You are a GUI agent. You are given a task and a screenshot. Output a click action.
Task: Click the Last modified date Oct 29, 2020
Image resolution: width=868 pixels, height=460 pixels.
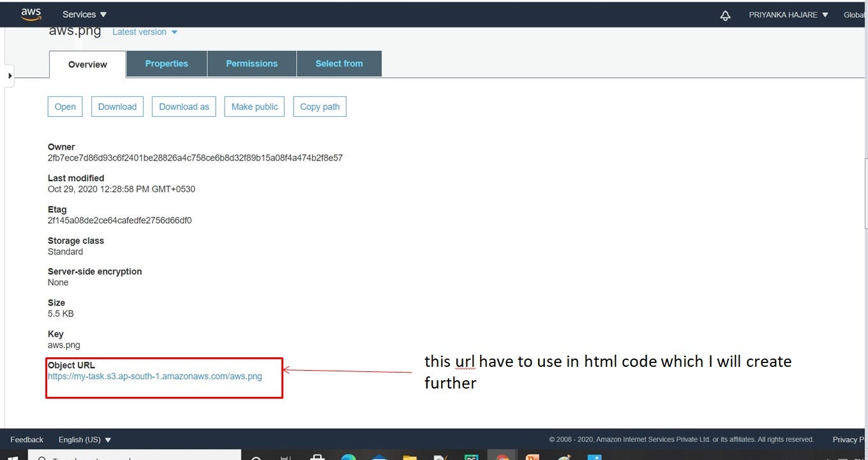pos(121,189)
